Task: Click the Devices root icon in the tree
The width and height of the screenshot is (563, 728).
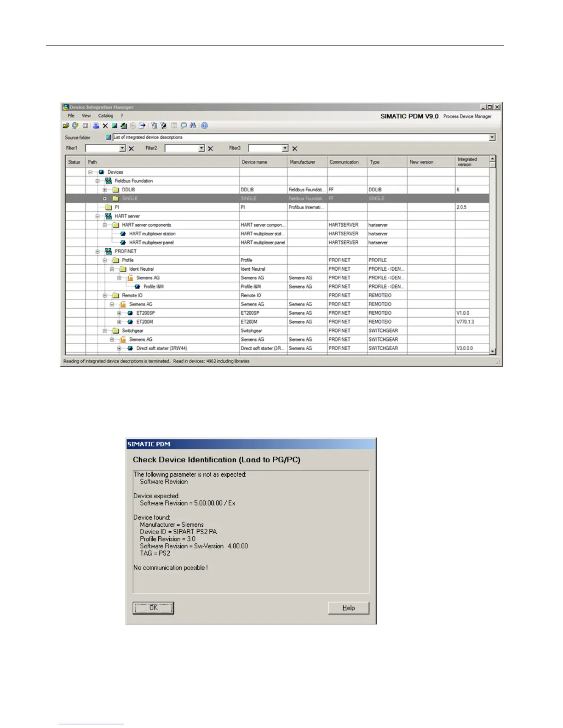Action: [101, 172]
